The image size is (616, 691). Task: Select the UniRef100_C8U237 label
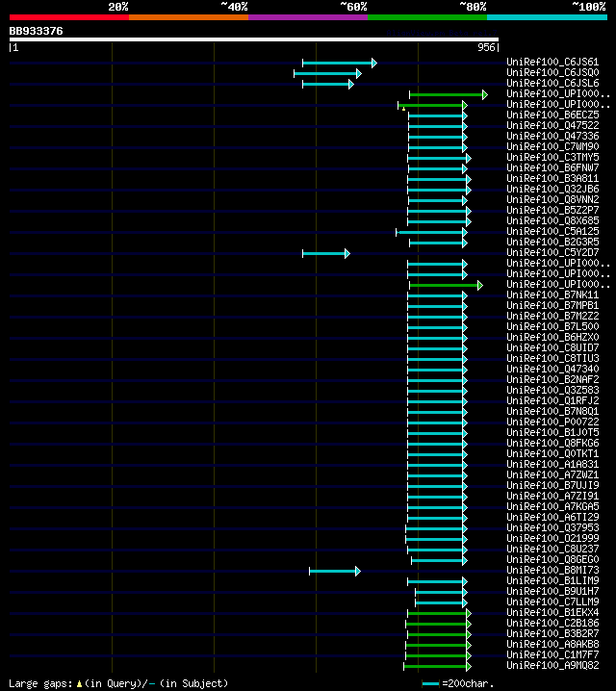[x=552, y=549]
